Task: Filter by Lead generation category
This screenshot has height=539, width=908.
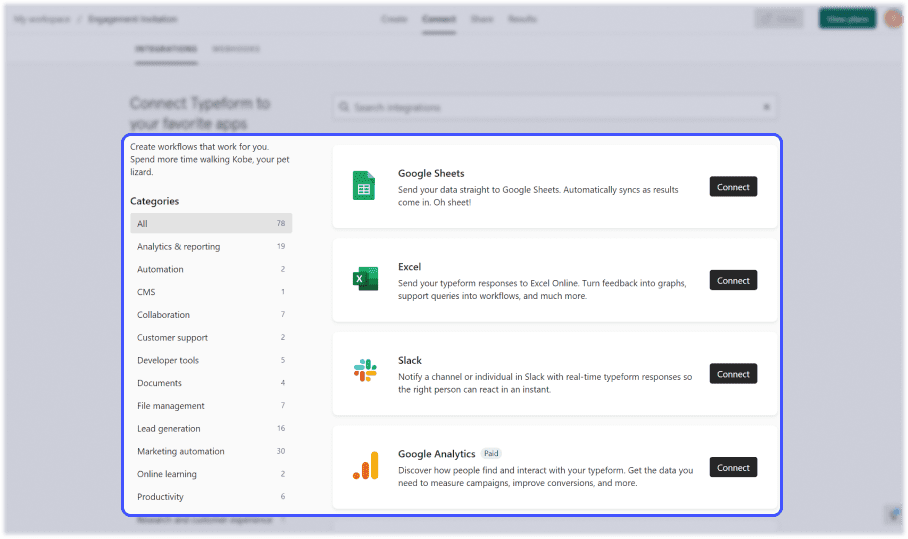Action: [x=211, y=428]
